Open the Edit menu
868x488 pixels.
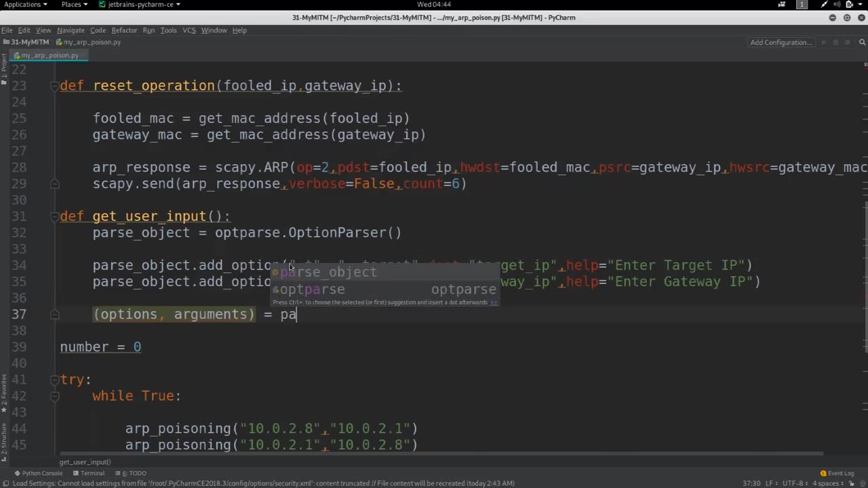coord(24,30)
